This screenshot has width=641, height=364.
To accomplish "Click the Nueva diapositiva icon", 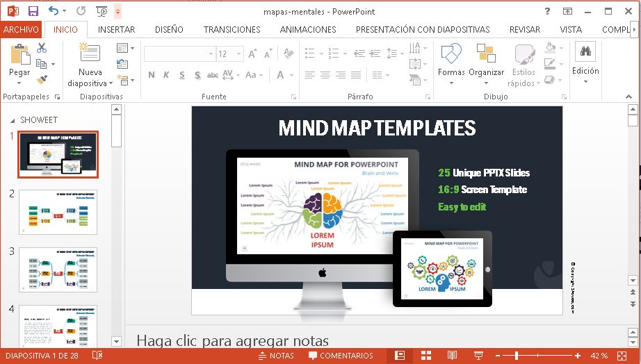I will [x=90, y=53].
